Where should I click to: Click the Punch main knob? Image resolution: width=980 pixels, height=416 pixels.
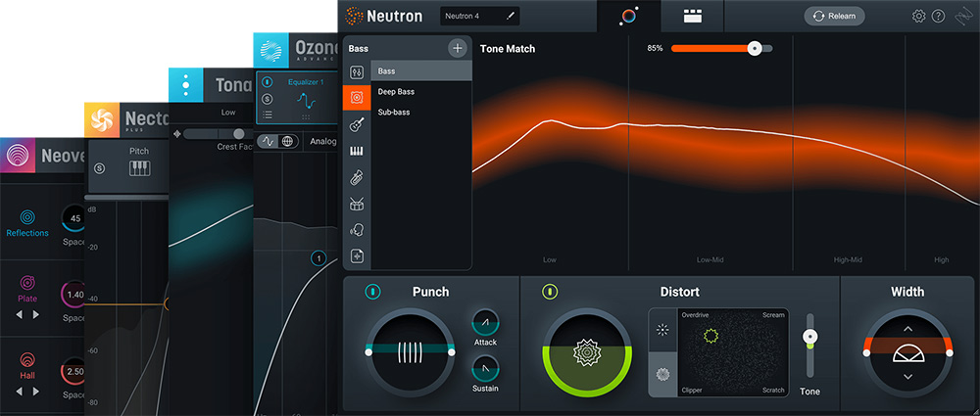tap(410, 353)
